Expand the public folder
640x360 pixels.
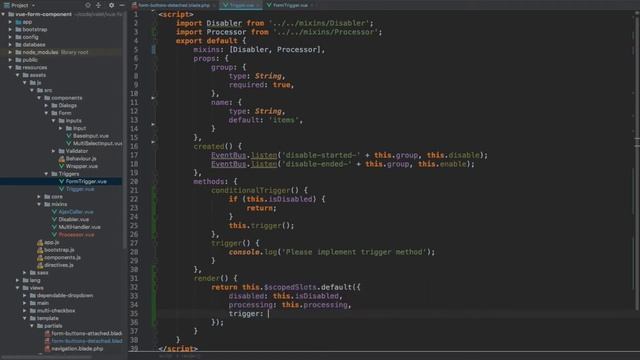10,60
